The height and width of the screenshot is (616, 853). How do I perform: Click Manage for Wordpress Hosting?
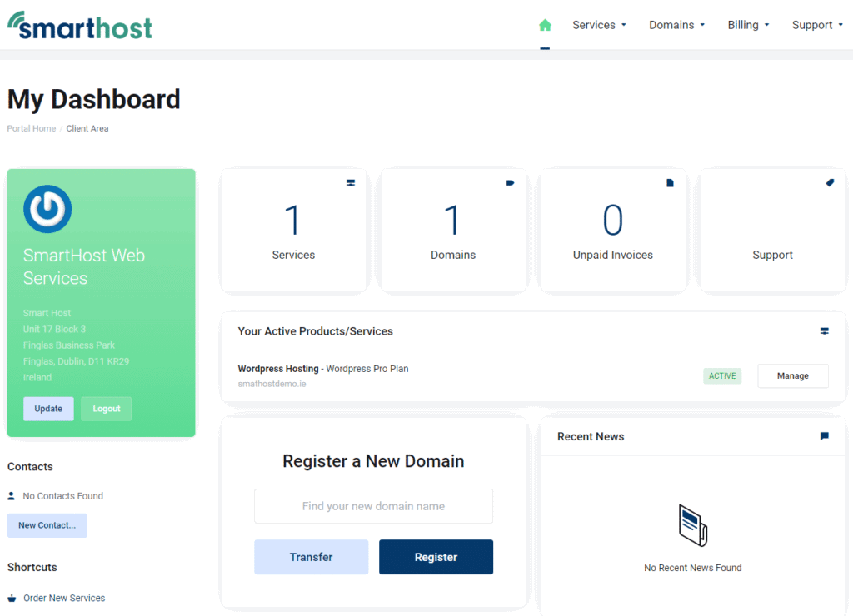pos(793,375)
